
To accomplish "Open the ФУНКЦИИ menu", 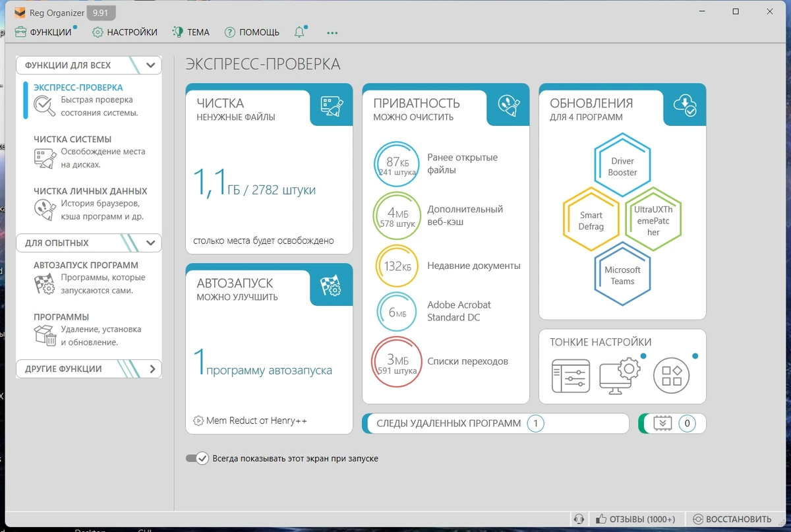I will [44, 32].
